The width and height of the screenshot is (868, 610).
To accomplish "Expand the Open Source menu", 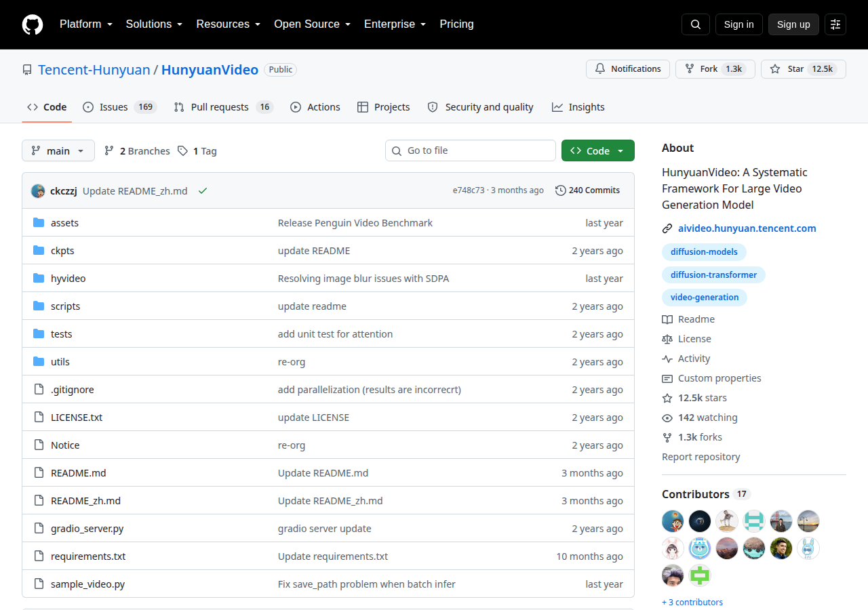I will 313,24.
